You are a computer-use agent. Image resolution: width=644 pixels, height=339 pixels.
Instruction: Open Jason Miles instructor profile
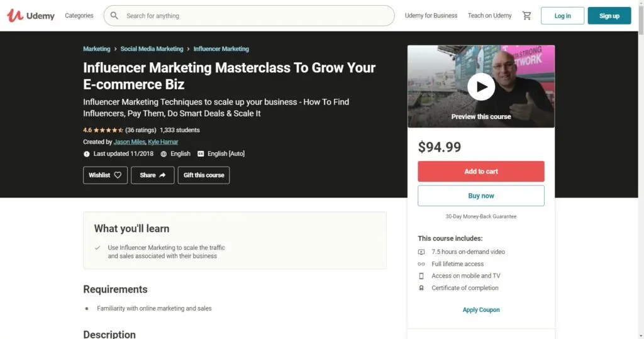click(129, 142)
